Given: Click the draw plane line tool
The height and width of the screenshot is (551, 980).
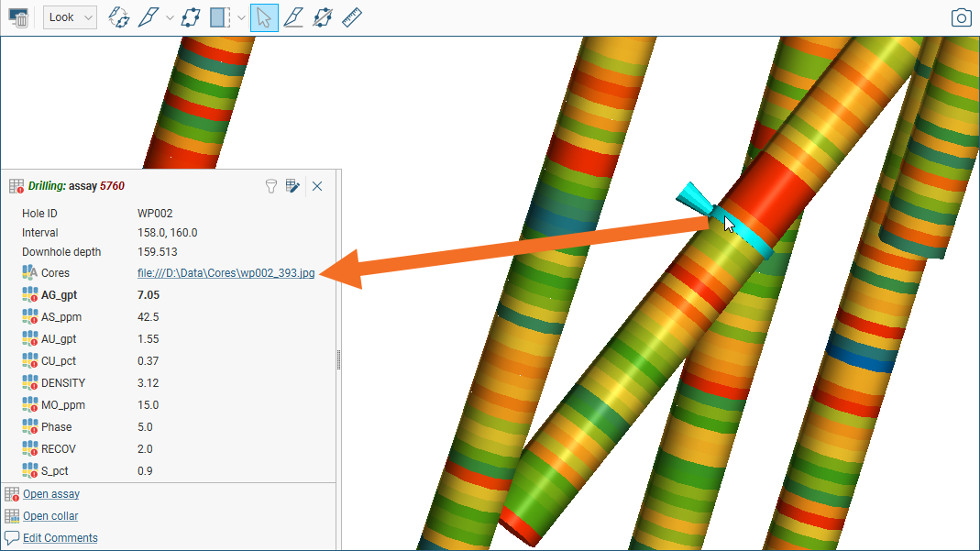Looking at the screenshot, I should point(292,17).
